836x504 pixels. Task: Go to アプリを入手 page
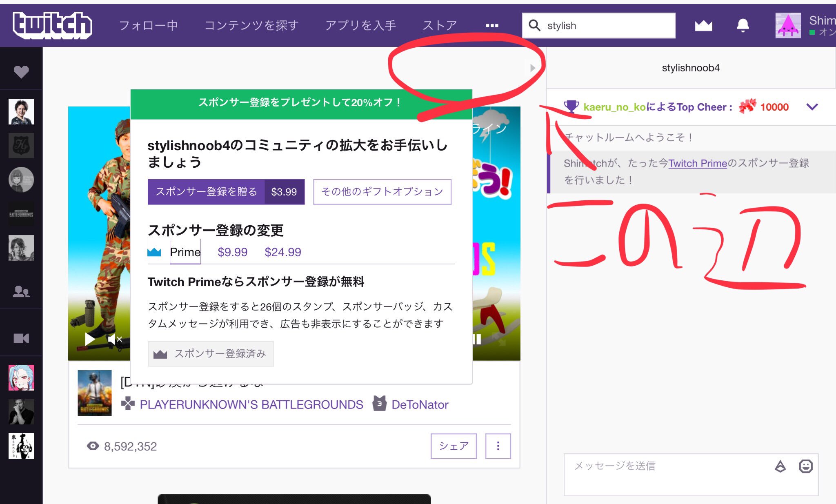coord(360,25)
